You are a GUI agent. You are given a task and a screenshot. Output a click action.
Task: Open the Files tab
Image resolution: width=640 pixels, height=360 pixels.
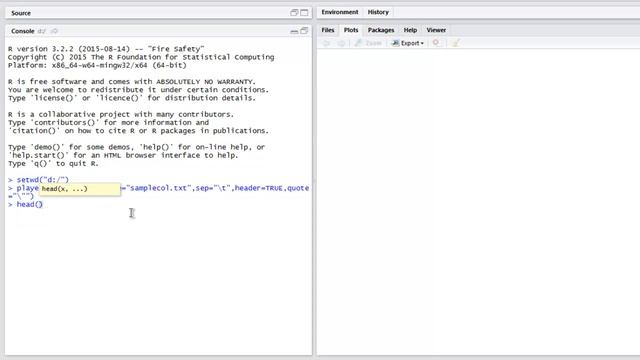328,30
